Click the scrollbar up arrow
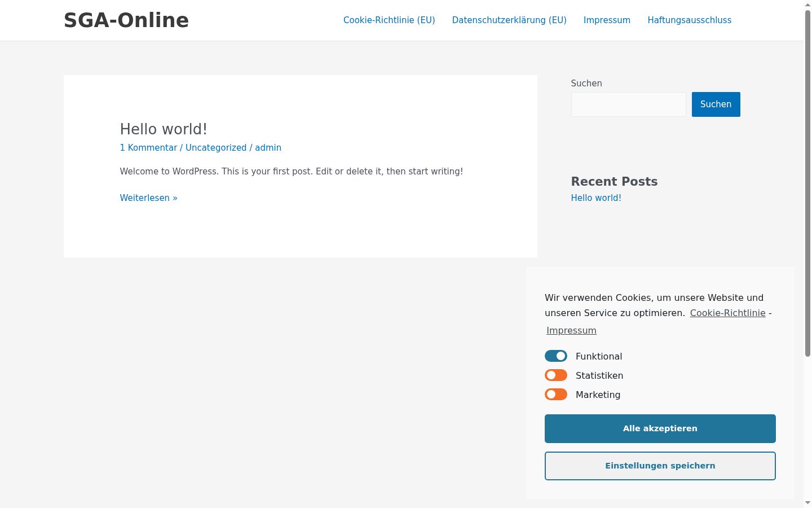This screenshot has width=812, height=508. (x=807, y=4)
